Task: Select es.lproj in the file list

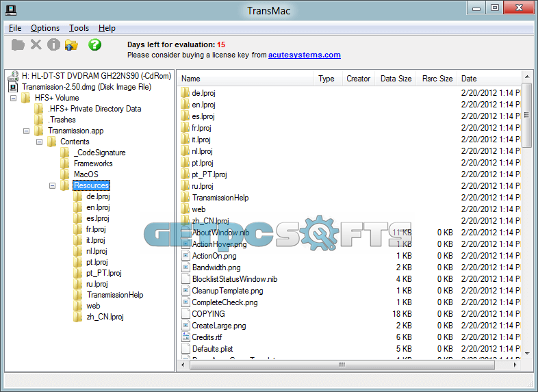Action: tap(203, 116)
